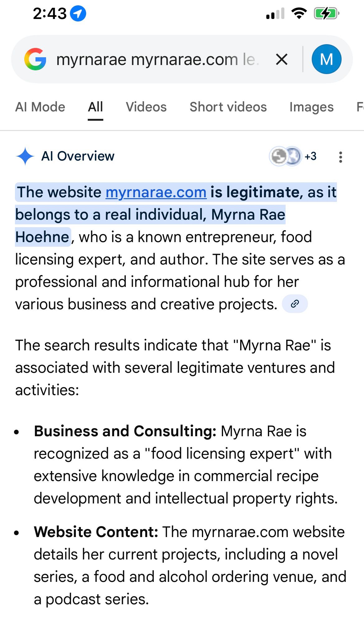The width and height of the screenshot is (364, 622).
Task: Open the myrnarae.com hyperlink
Action: tap(156, 192)
